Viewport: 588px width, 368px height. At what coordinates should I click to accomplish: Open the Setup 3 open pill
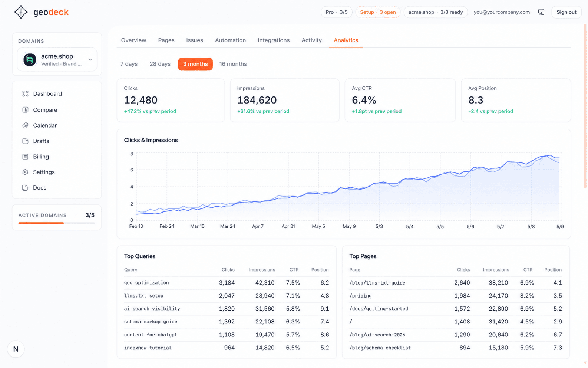tap(378, 12)
